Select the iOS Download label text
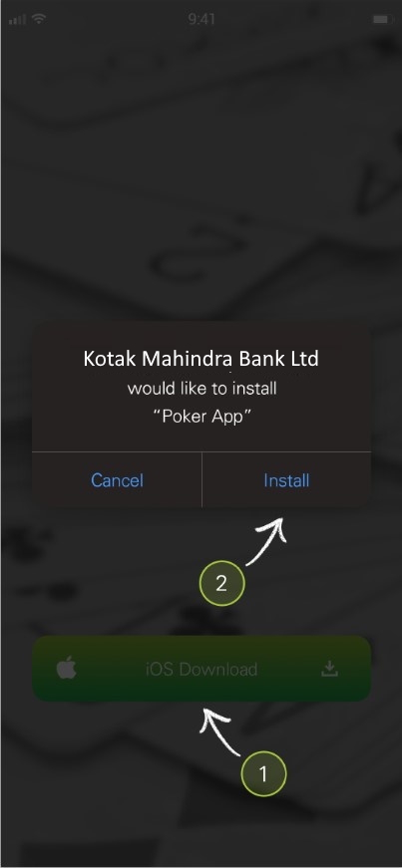The image size is (402, 868). (x=201, y=670)
